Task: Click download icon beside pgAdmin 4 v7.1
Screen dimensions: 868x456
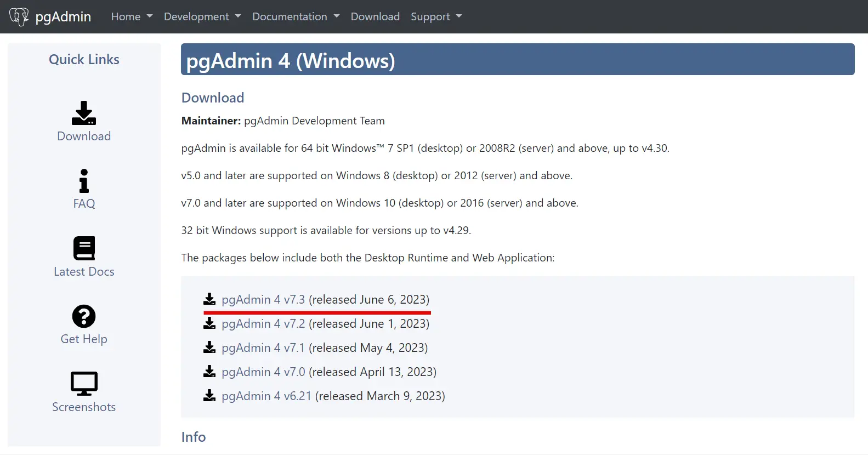Action: (209, 347)
